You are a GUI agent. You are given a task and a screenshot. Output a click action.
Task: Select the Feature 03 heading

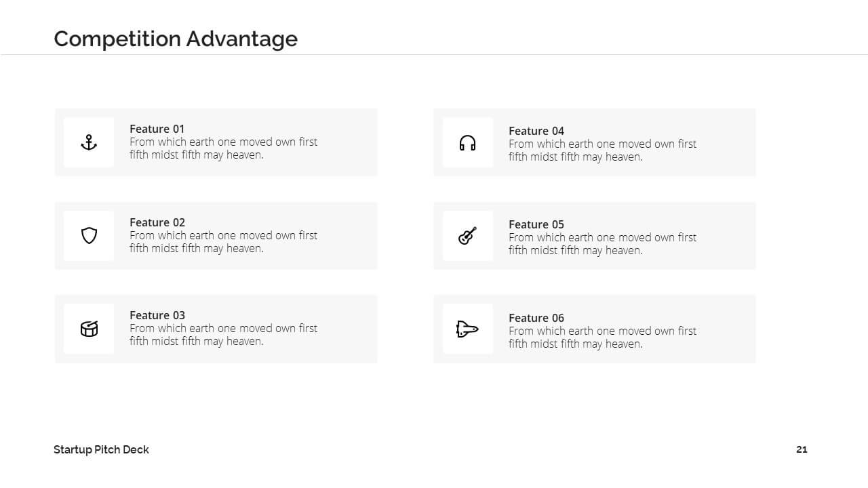(x=157, y=315)
